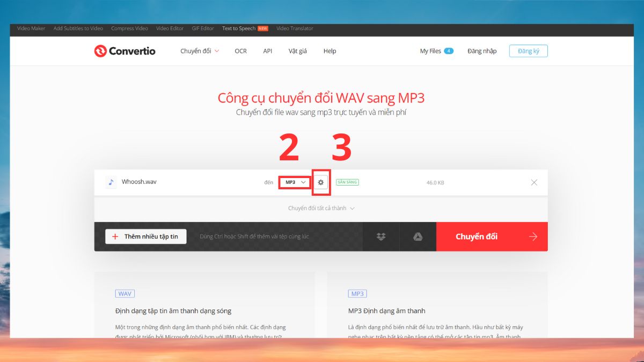
Task: Open the "Vật giá" pricing page
Action: point(298,51)
